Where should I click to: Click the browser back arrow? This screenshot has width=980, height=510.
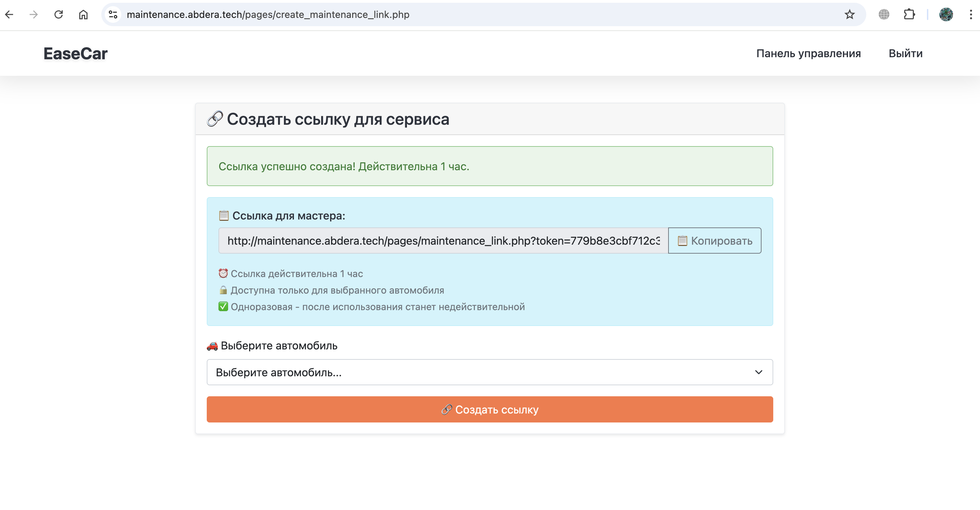coord(9,14)
